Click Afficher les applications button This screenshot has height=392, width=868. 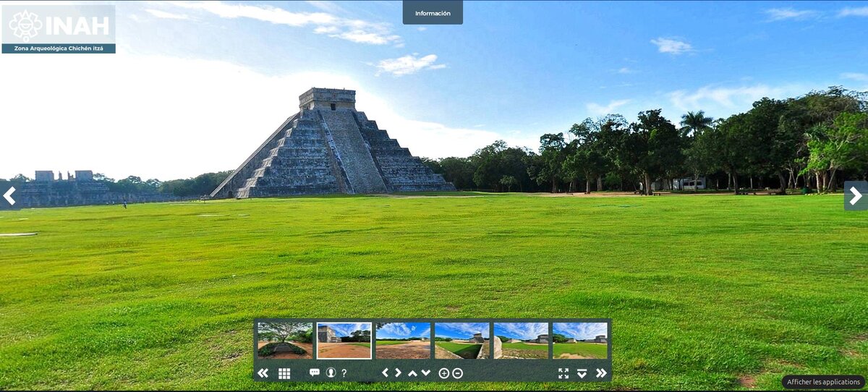point(823,382)
